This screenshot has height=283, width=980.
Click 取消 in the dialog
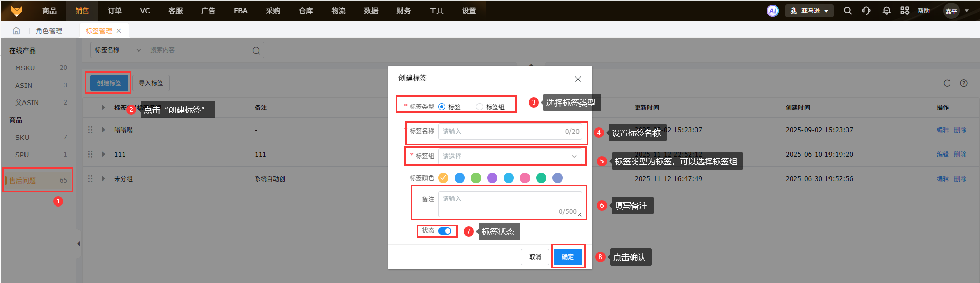pyautogui.click(x=535, y=257)
